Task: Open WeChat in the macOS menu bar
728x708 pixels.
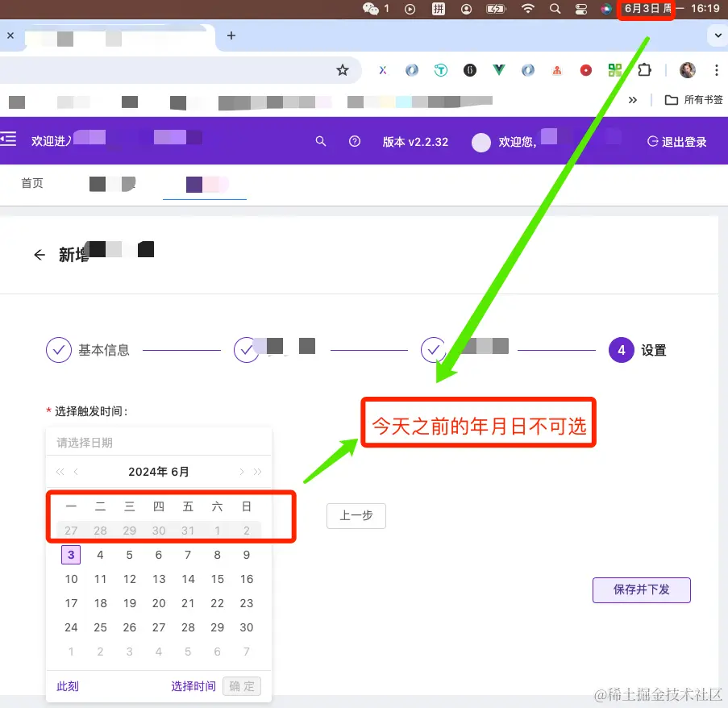Action: [371, 8]
